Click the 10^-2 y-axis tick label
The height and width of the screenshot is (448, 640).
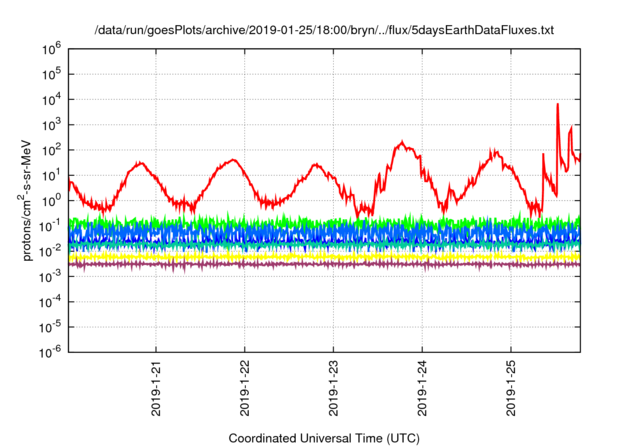coord(50,251)
